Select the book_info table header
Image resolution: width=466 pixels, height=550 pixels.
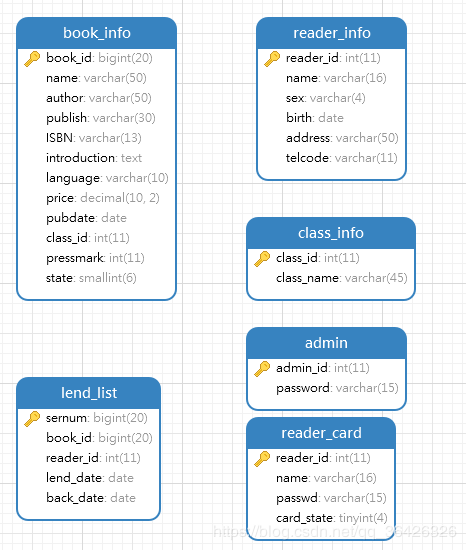(x=96, y=33)
